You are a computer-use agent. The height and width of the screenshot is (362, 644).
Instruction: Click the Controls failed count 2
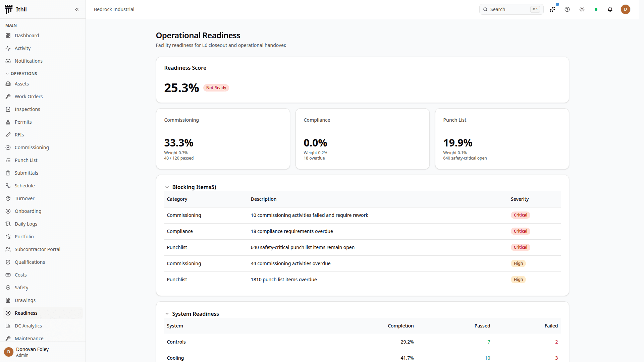pos(556,342)
